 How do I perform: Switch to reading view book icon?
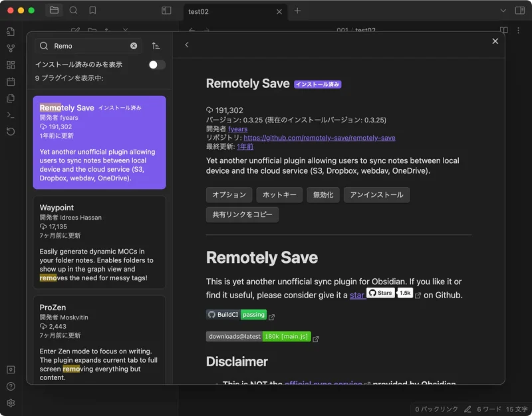pyautogui.click(x=504, y=30)
